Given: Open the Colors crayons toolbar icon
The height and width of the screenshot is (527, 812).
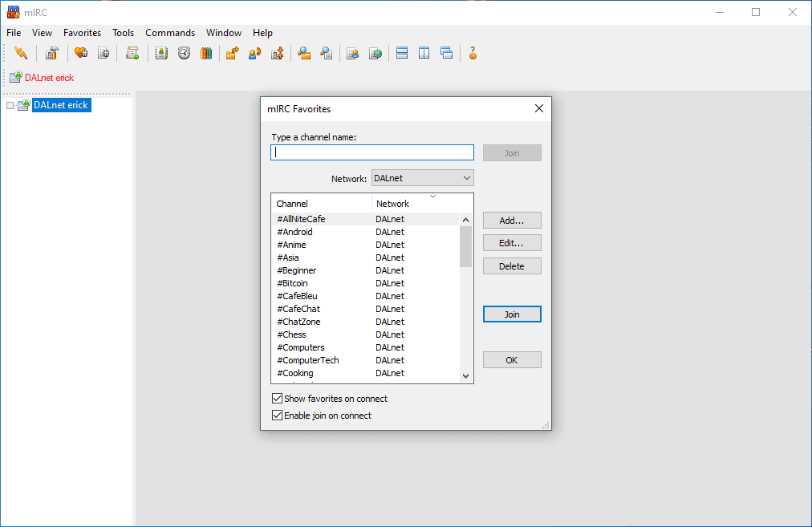Looking at the screenshot, I should click(x=206, y=53).
